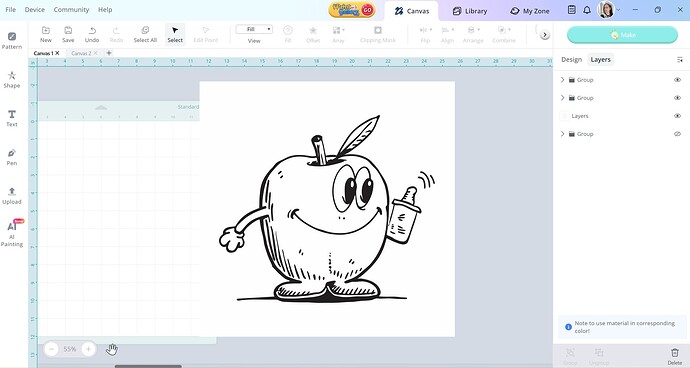
Task: Select the Pen drawing tool
Action: tap(12, 157)
